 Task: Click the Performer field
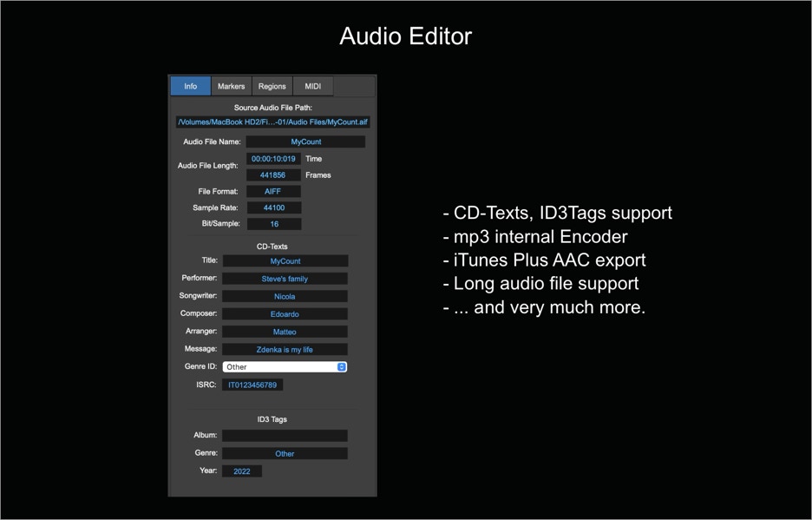pyautogui.click(x=285, y=279)
